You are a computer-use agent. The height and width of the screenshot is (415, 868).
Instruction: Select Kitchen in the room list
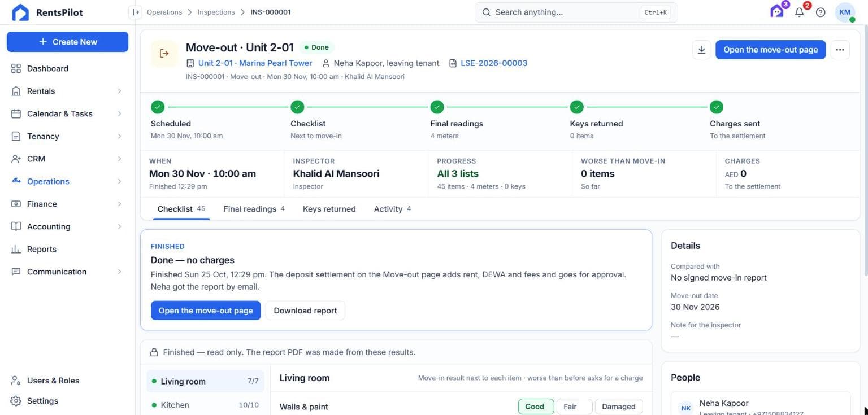(x=205, y=405)
